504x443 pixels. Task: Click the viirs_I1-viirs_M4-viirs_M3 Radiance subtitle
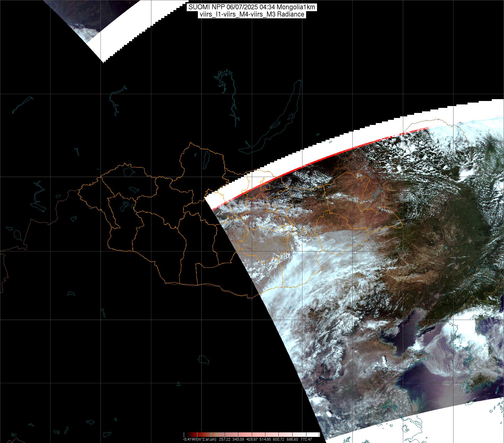click(252, 14)
